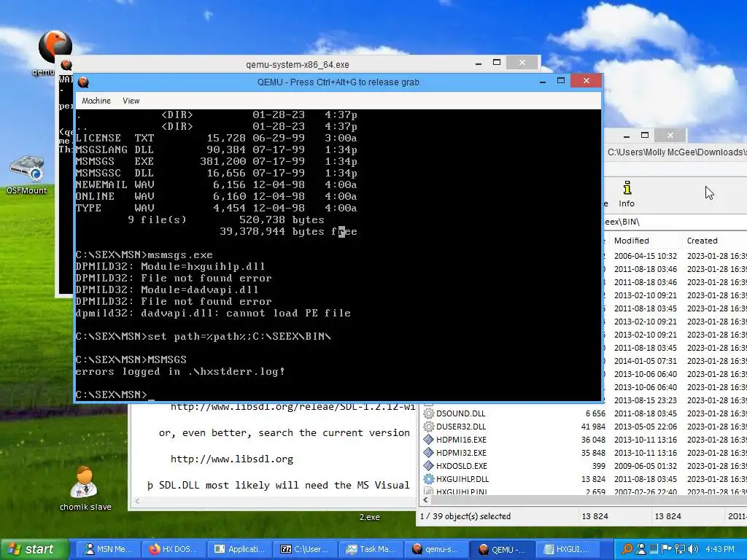Viewport: 747px width, 560px height.
Task: Click the QEMU window title bar icon
Action: (x=83, y=82)
